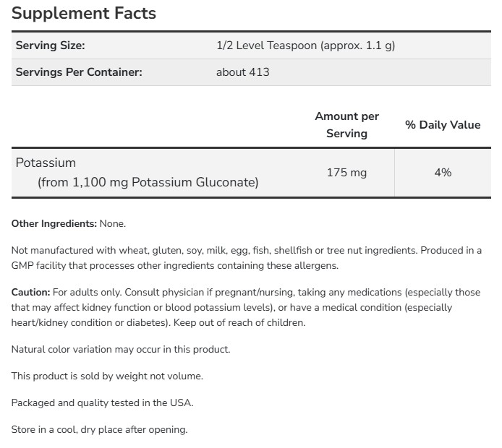Select the 1/2 Level Teaspoon value
This screenshot has height=448, width=502.
(305, 46)
